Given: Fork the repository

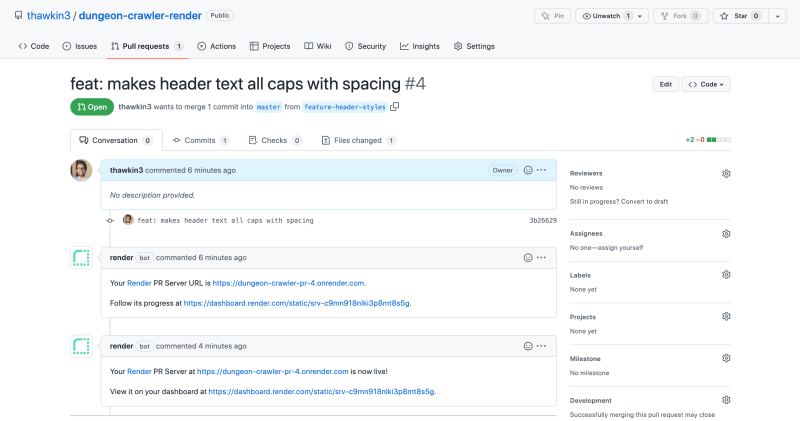Looking at the screenshot, I should point(681,16).
